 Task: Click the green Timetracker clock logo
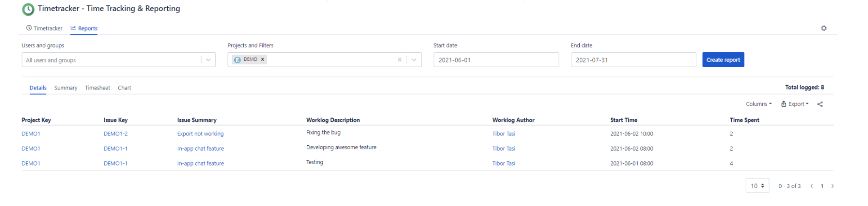pos(28,9)
